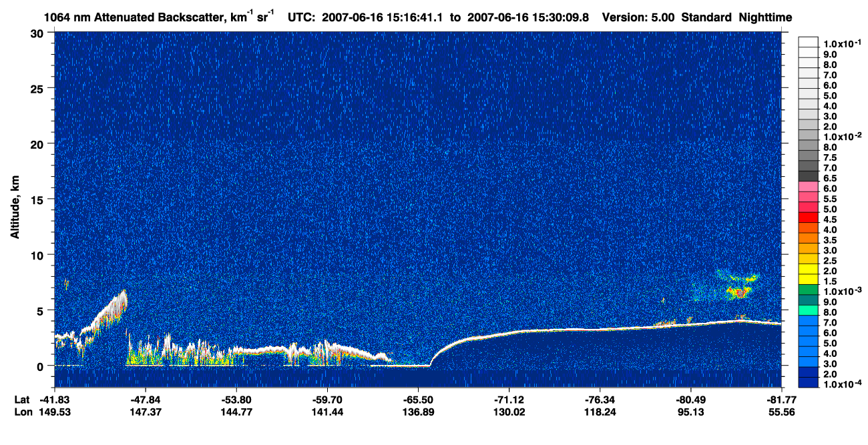Viewport: 868px width, 445px height.
Task: Click colorbar label "7.5"
Action: tap(830, 157)
